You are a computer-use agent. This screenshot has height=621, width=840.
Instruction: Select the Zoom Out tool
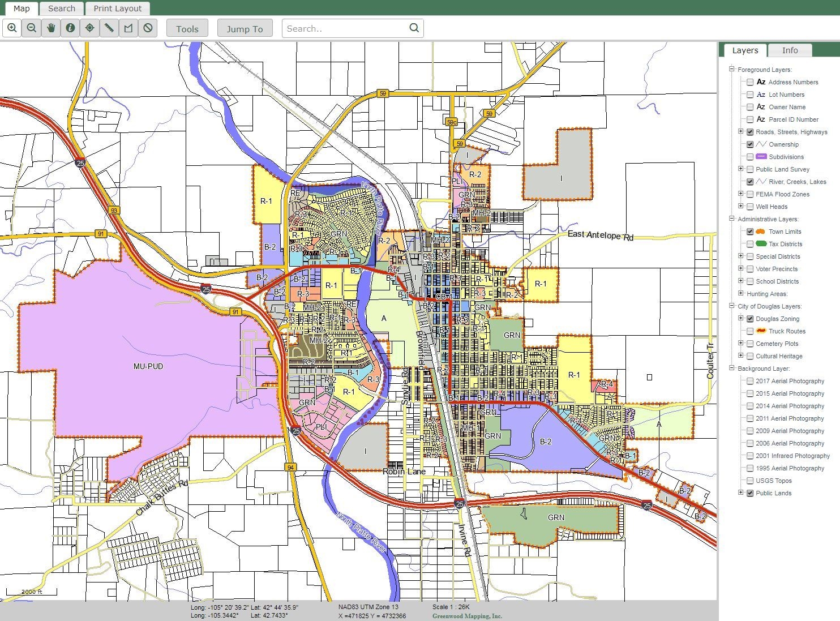click(32, 28)
